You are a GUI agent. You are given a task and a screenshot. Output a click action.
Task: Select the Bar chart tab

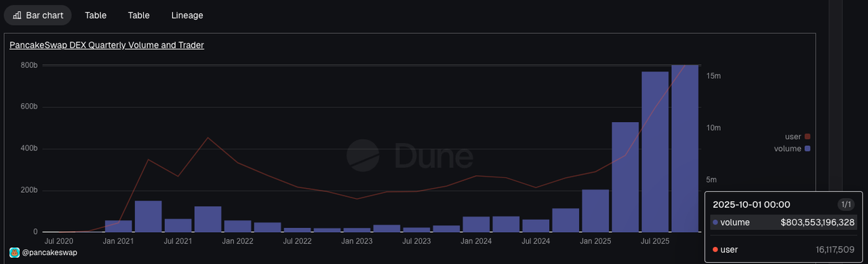(38, 15)
